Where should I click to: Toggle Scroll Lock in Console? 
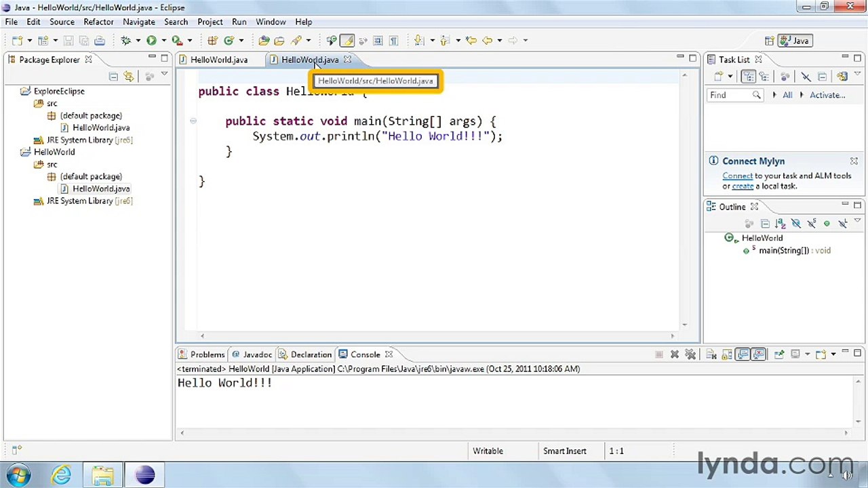click(x=727, y=354)
